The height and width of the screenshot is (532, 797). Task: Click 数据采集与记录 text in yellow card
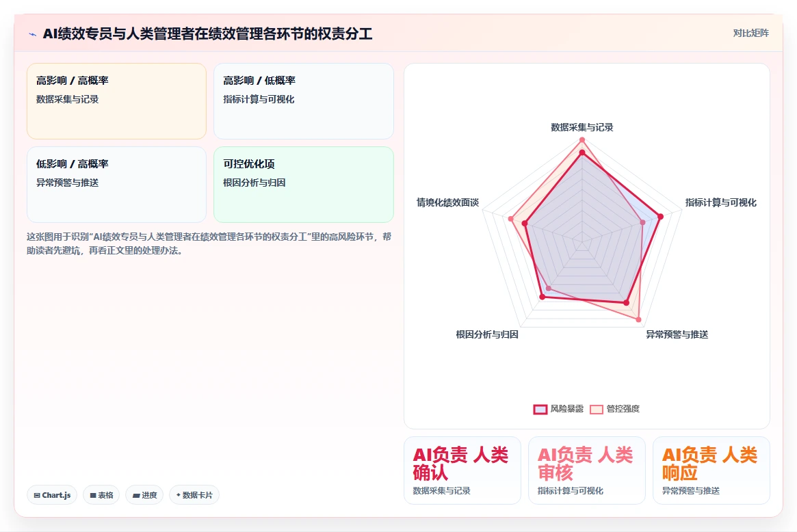(x=67, y=100)
